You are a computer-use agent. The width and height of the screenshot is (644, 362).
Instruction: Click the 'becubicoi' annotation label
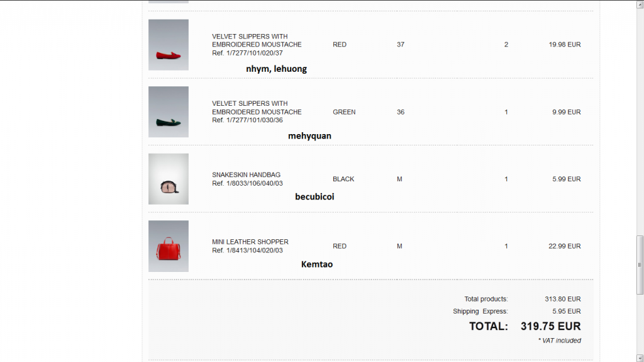pyautogui.click(x=314, y=196)
